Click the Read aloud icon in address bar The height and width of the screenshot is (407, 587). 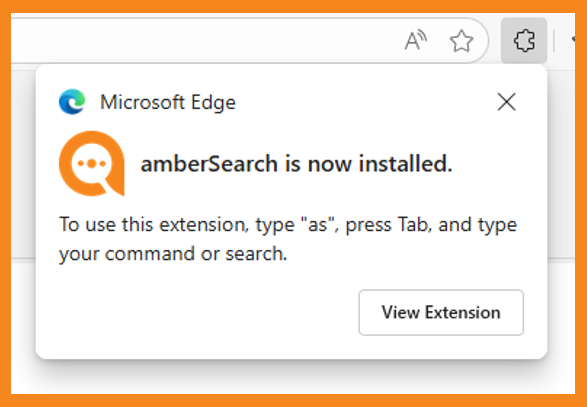[416, 40]
